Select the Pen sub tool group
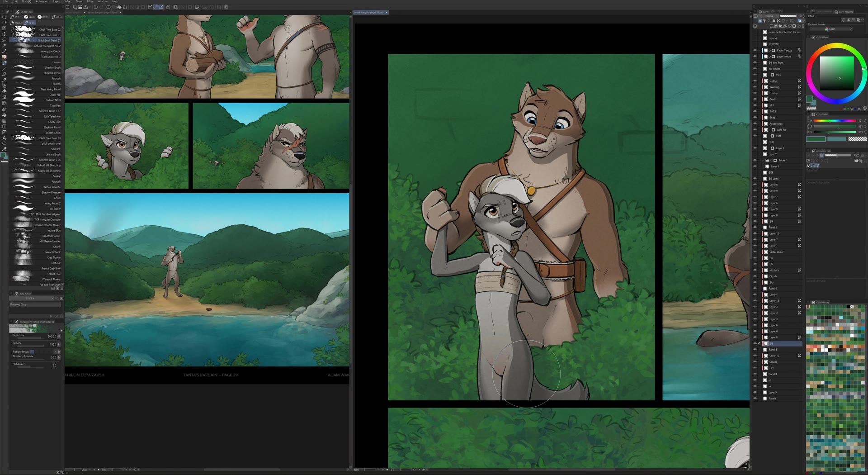The width and height of the screenshot is (868, 475). coord(15,17)
